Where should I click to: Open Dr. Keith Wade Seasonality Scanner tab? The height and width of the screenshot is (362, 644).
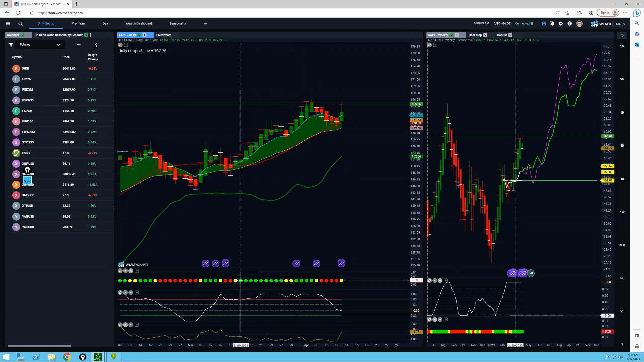tap(58, 35)
